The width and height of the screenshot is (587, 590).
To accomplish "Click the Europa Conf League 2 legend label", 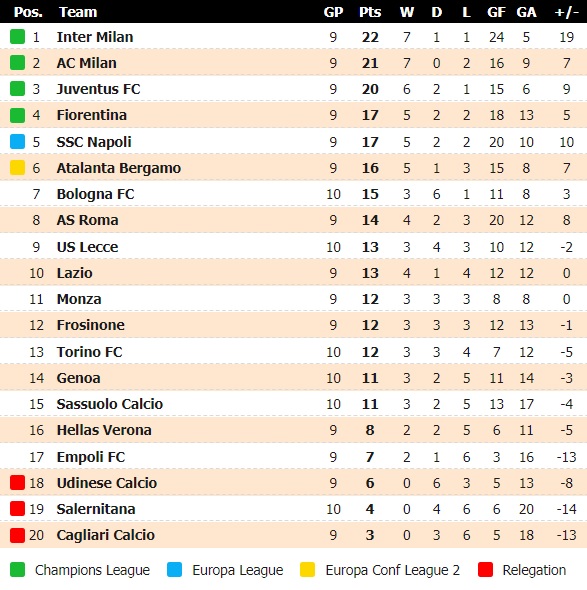I will pyautogui.click(x=392, y=570).
